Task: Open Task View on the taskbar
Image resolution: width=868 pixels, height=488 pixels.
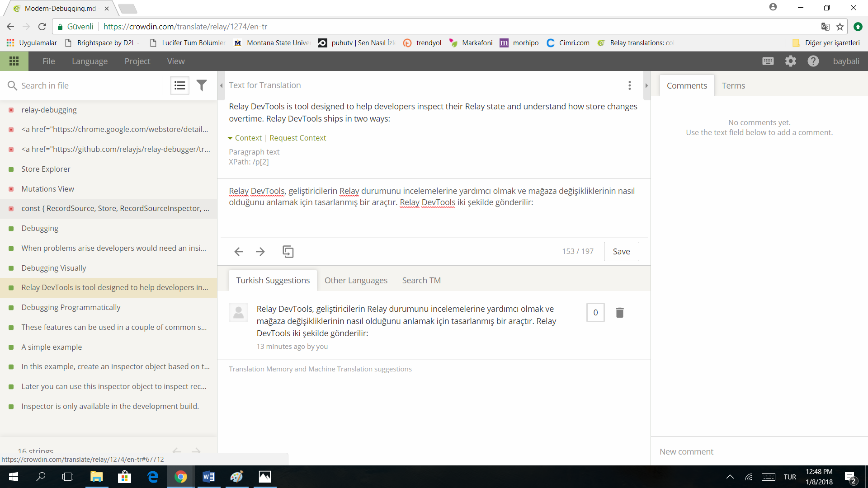Action: tap(68, 477)
